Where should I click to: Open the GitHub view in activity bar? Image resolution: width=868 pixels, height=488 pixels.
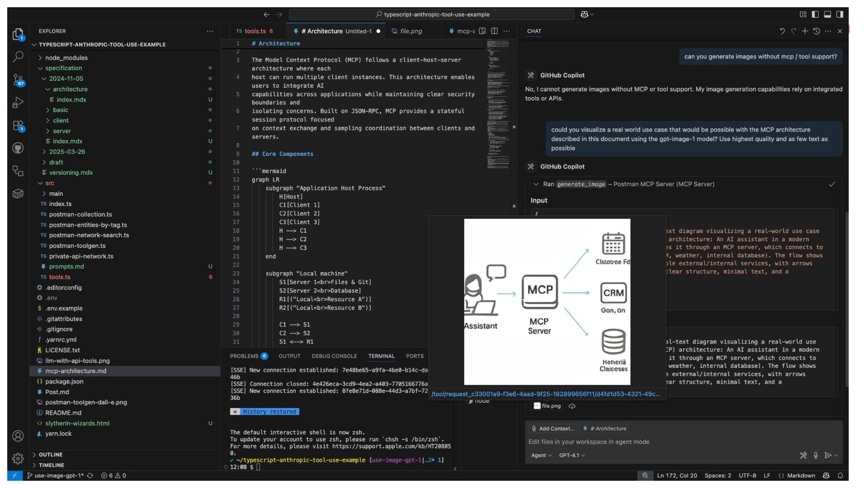18,148
